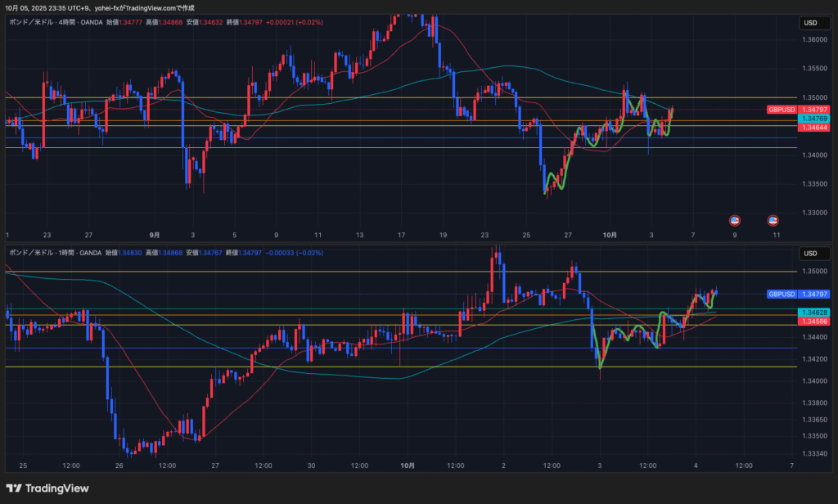Click the cyan 1.34628 price tag on lower chart
Screen dimensions: 838x504
pyautogui.click(x=814, y=313)
